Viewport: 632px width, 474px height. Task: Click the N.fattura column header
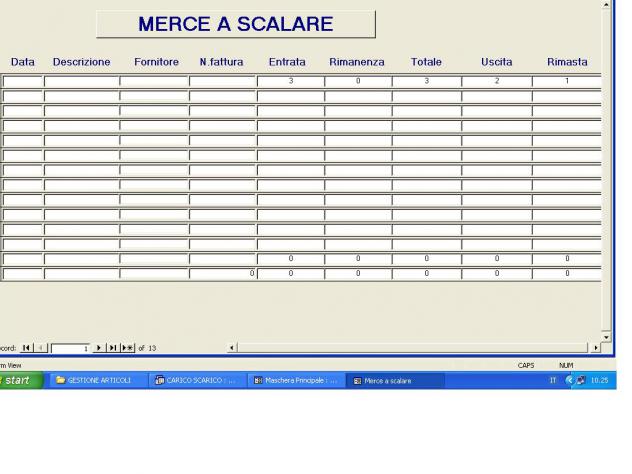pos(222,62)
